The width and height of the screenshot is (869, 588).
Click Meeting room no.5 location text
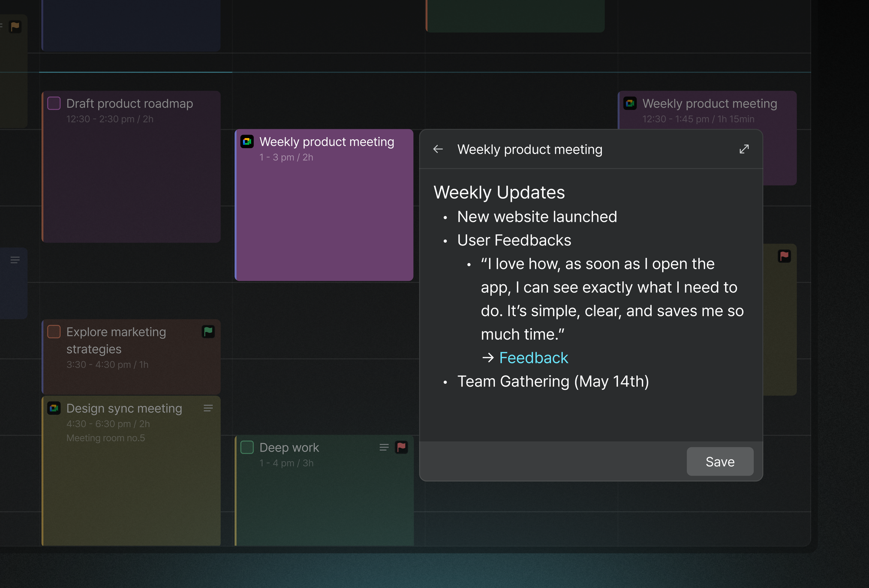click(106, 438)
